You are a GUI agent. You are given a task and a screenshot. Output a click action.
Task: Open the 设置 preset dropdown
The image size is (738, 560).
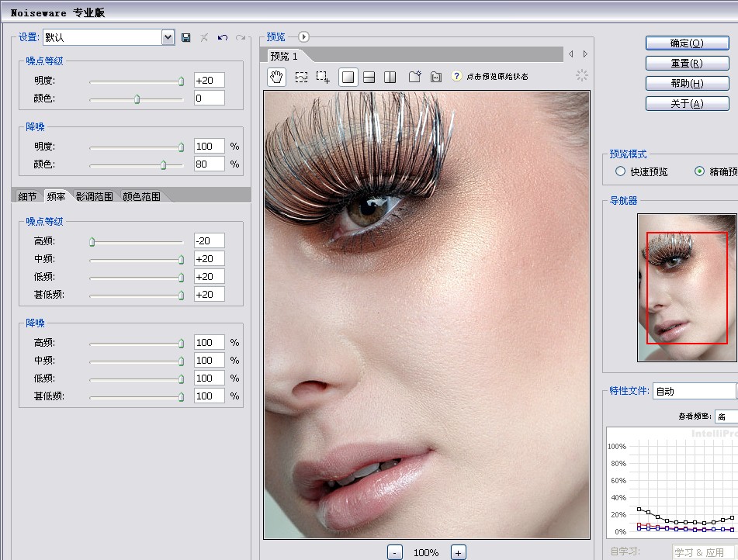168,37
